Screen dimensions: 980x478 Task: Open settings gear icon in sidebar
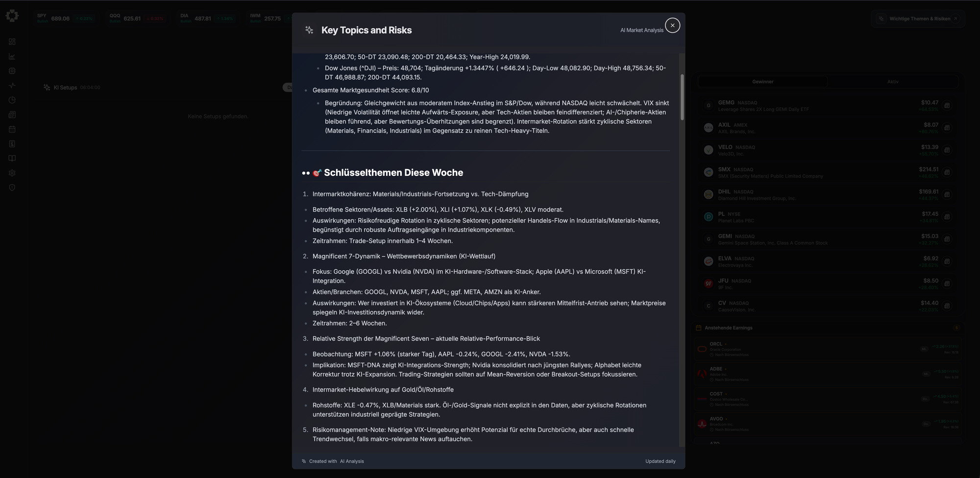tap(12, 173)
